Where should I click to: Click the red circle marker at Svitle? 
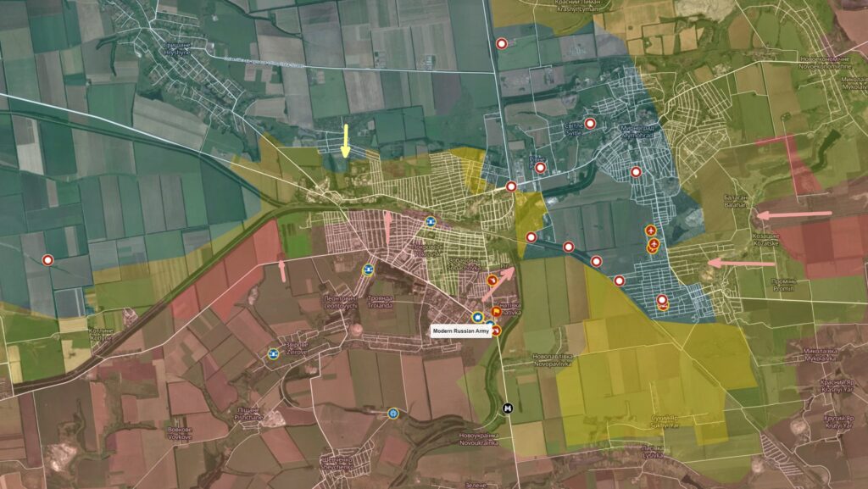pos(590,124)
